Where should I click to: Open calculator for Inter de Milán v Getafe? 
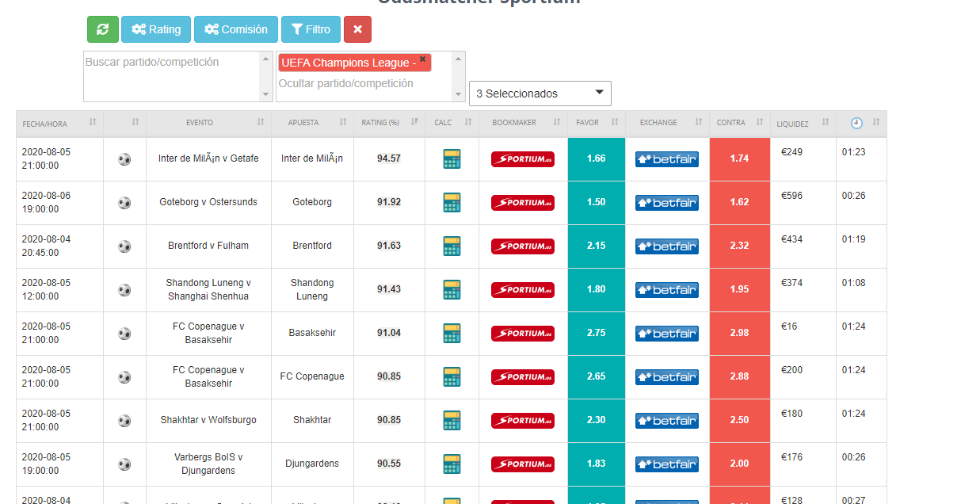click(452, 158)
